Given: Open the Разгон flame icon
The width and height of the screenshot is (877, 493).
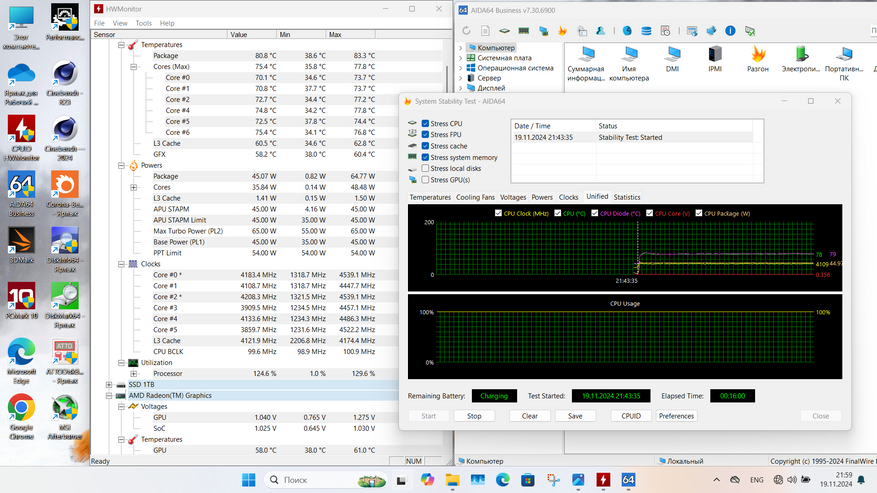Looking at the screenshot, I should pyautogui.click(x=758, y=59).
